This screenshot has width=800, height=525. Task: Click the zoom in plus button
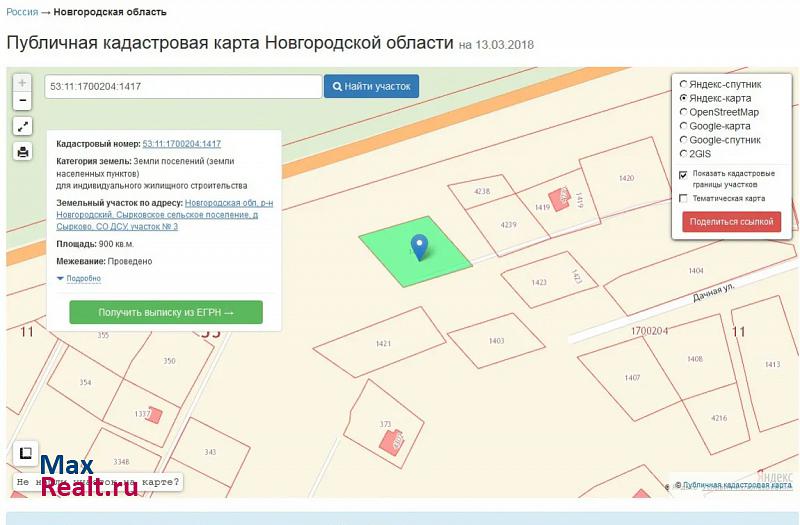click(x=22, y=83)
